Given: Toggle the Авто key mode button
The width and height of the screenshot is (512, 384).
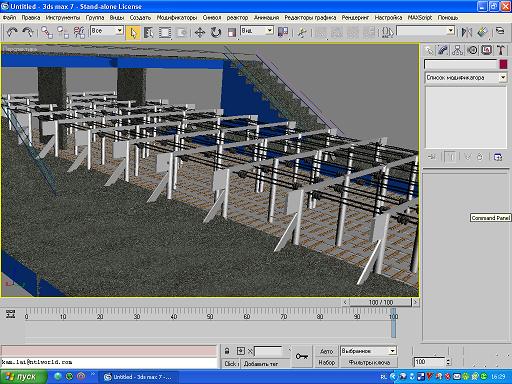Looking at the screenshot, I should click(326, 351).
